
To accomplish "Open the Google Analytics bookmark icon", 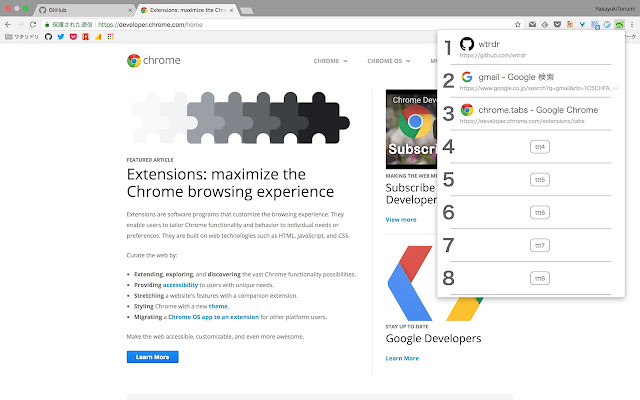I will [98, 37].
